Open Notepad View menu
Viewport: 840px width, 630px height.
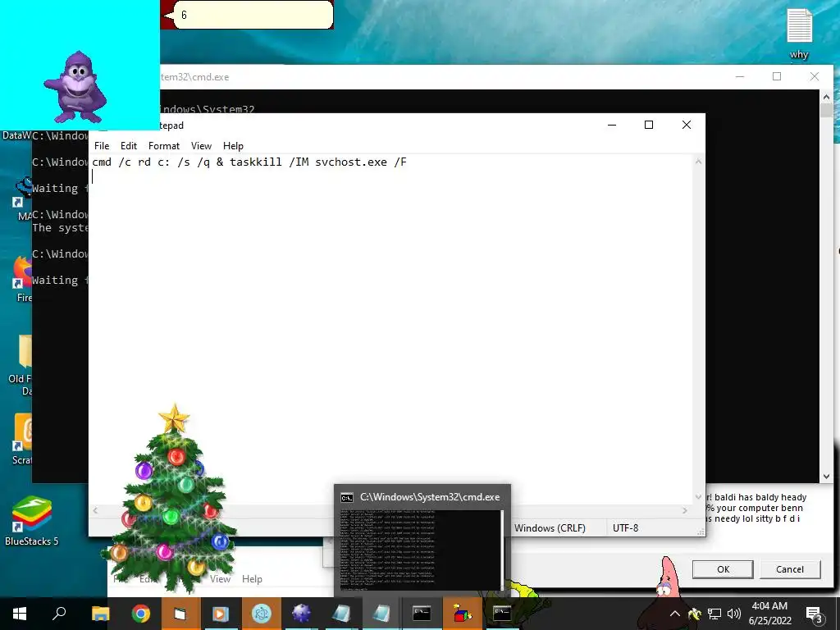(x=202, y=146)
